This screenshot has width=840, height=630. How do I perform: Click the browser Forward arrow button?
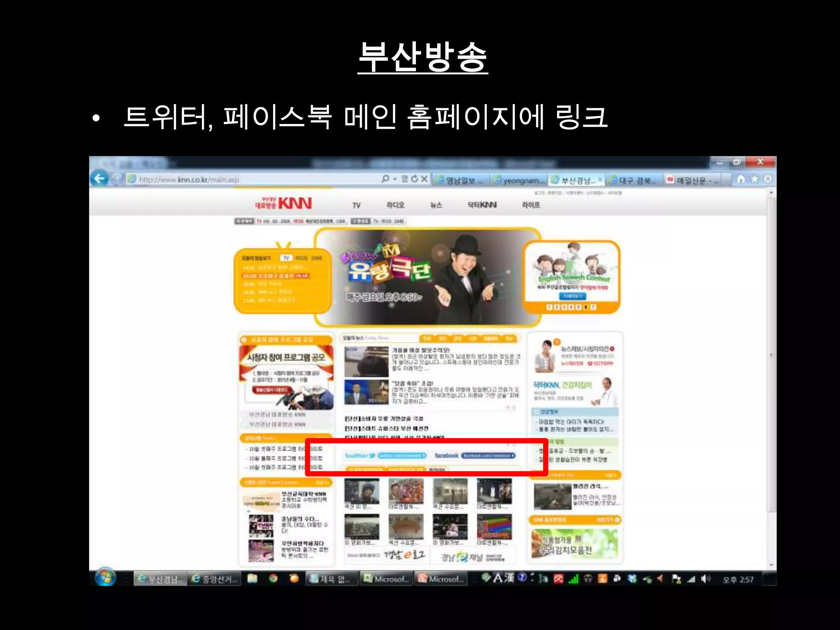[116, 179]
